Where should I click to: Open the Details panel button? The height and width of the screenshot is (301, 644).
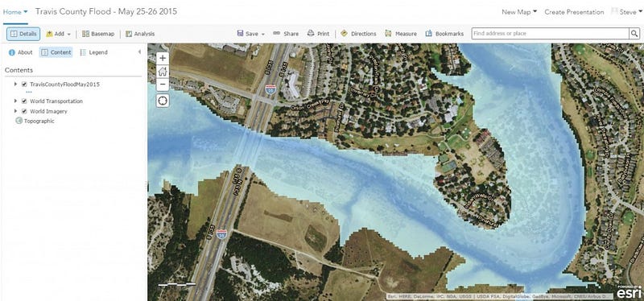23,34
